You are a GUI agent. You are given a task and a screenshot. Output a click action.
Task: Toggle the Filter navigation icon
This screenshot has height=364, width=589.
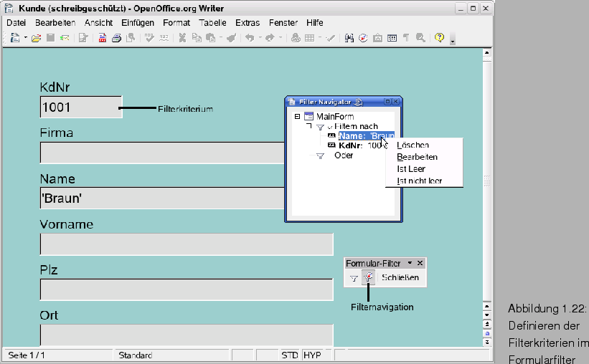tap(368, 277)
